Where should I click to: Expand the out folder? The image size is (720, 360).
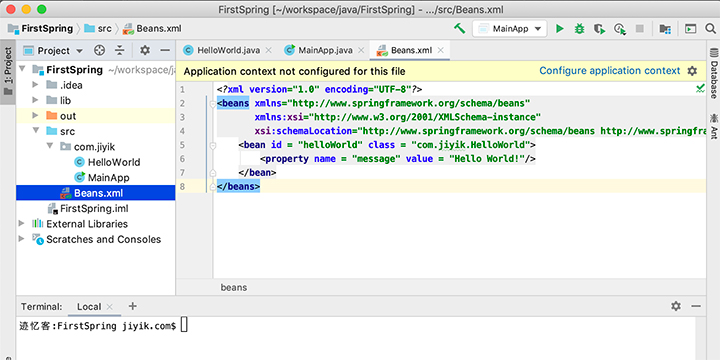click(x=36, y=116)
